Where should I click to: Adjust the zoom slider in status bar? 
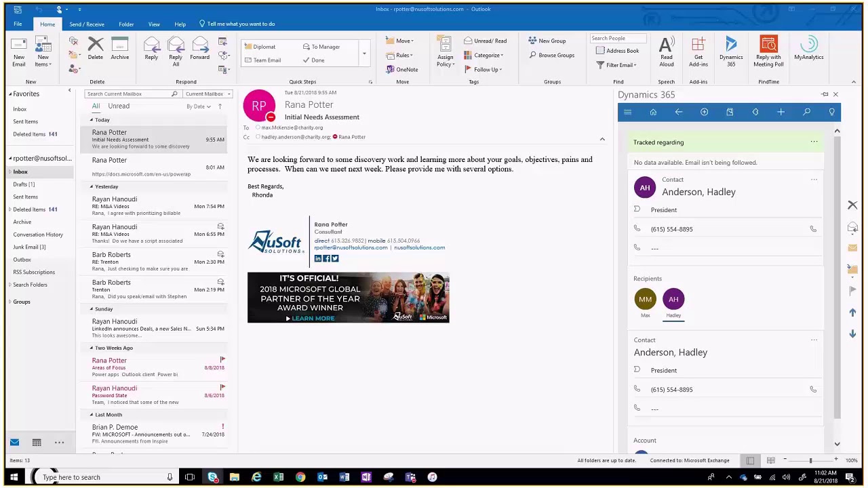(x=810, y=461)
